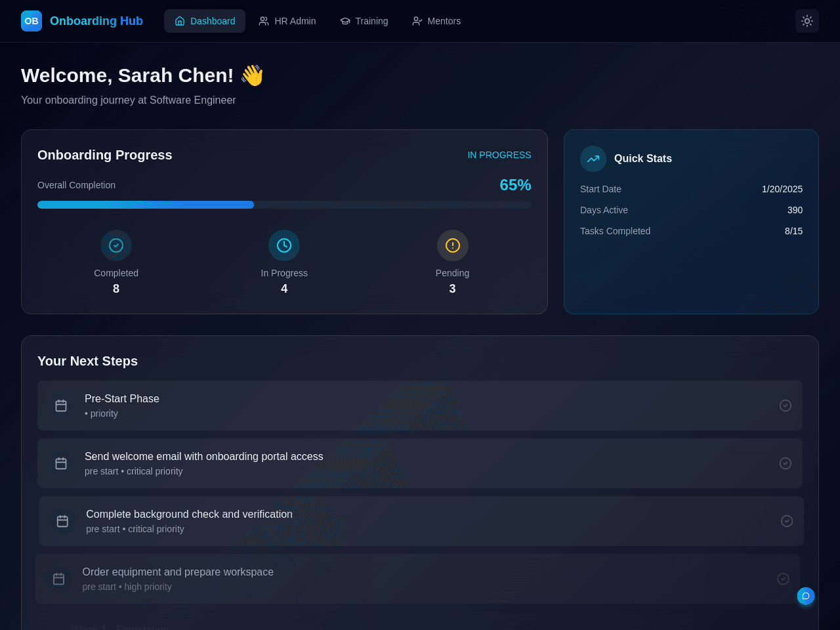Screen dimensions: 840x630
Task: Click the calendar icon for Send welcome email
Action: 61,463
